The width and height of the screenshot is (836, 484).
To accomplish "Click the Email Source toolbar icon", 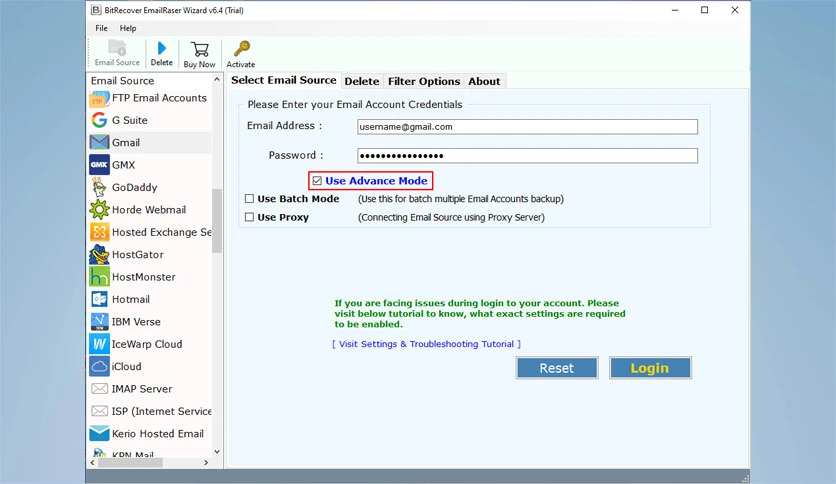I will pos(117,49).
